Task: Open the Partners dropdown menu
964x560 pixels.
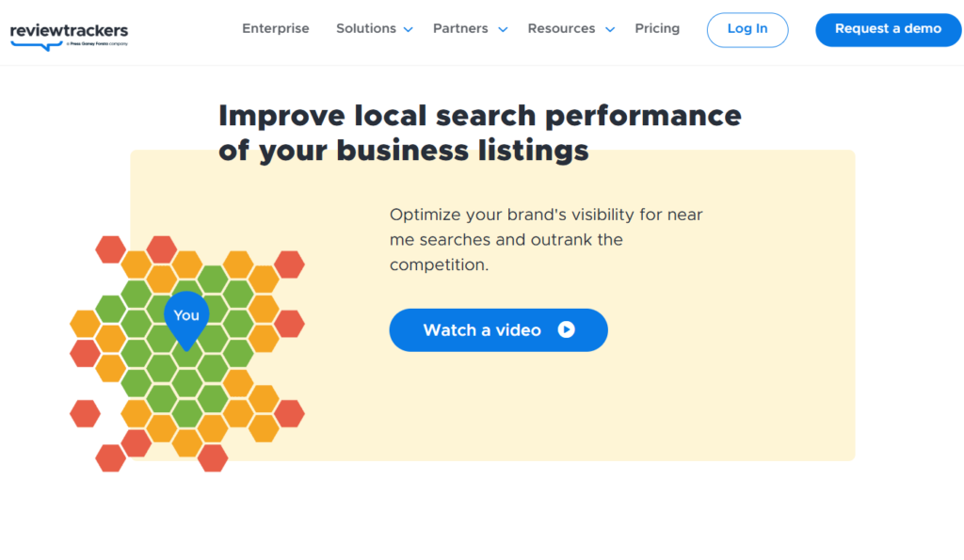Action: coord(460,29)
